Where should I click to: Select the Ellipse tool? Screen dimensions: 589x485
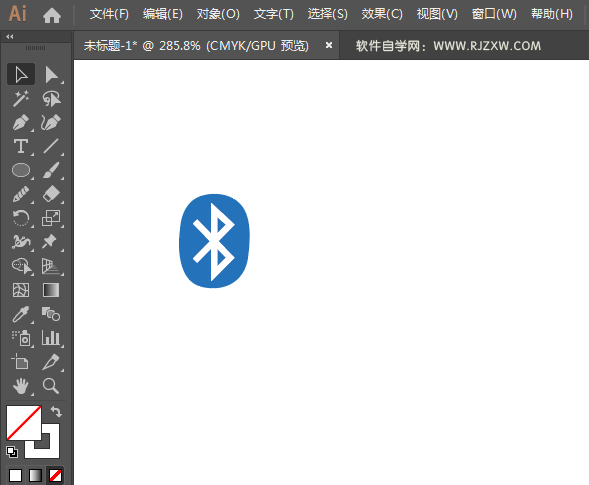[x=21, y=170]
